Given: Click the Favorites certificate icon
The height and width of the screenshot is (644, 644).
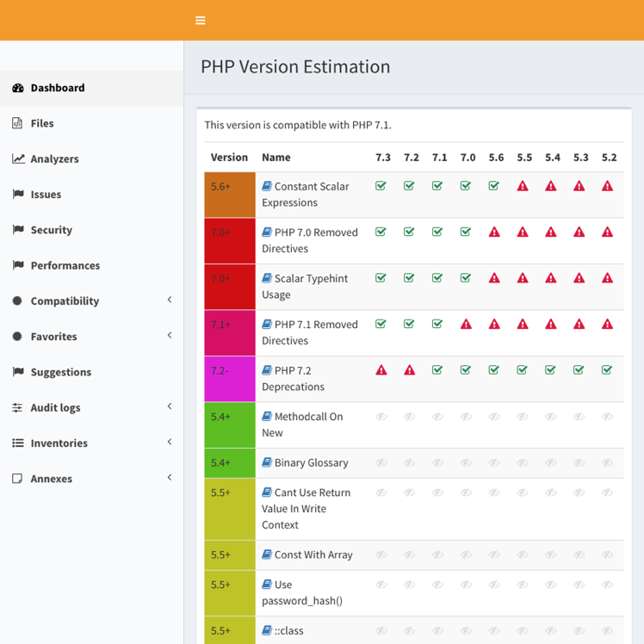Looking at the screenshot, I should (17, 337).
